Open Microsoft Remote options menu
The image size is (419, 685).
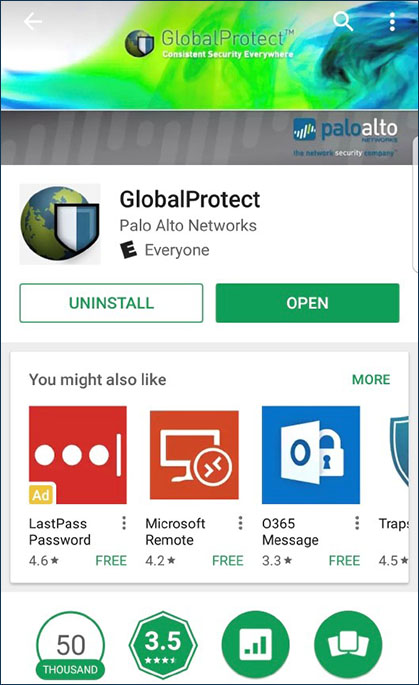tap(240, 523)
